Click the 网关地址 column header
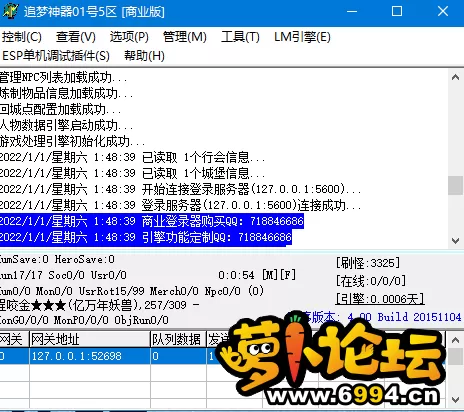This screenshot has width=464, height=412. (x=90, y=339)
